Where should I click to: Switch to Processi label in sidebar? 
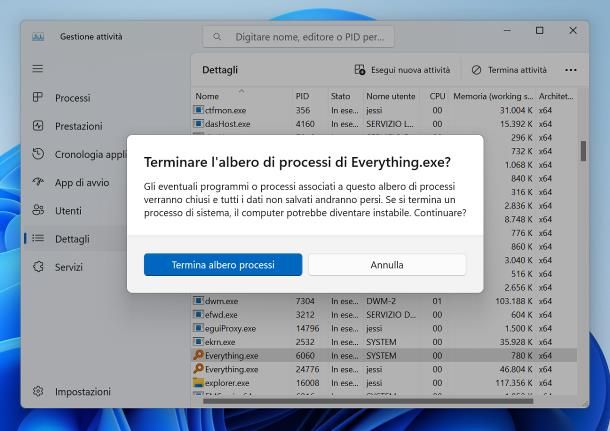pos(72,98)
